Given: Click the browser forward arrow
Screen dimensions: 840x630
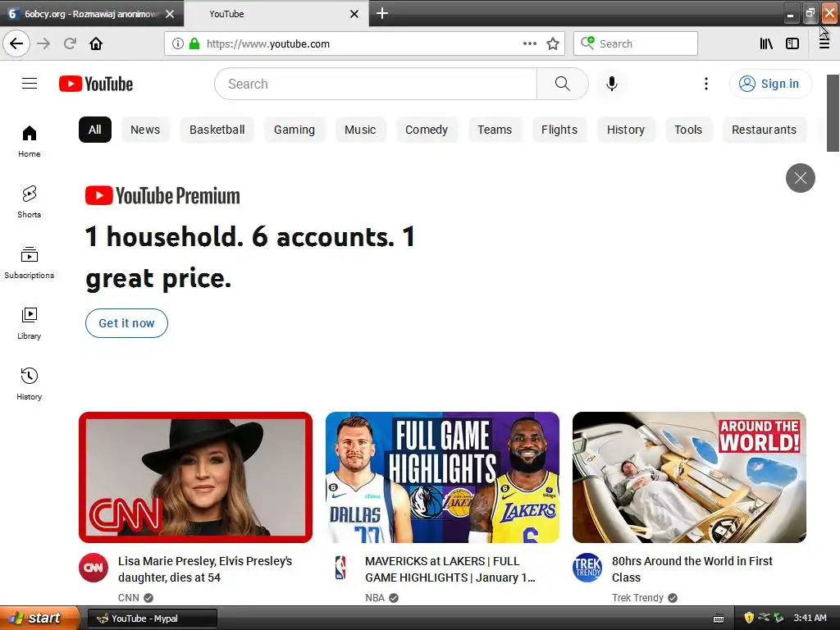Looking at the screenshot, I should pos(43,43).
